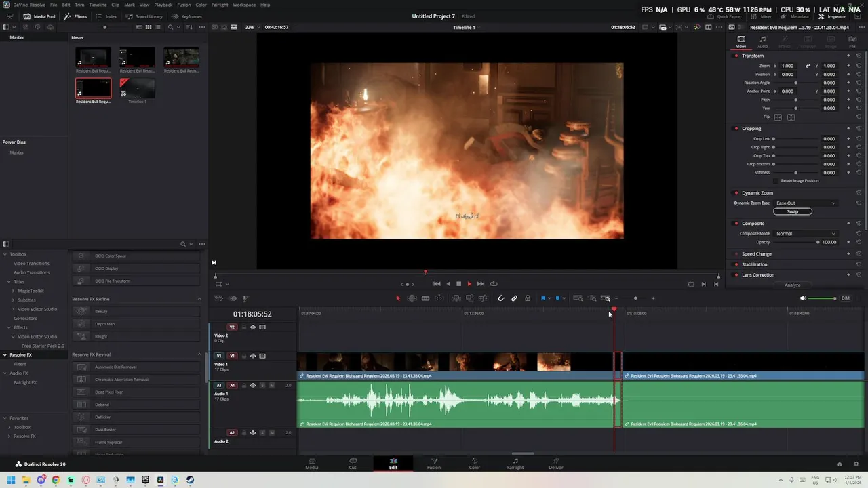The image size is (868, 488).
Task: Click the DIM audio button
Action: [846, 298]
